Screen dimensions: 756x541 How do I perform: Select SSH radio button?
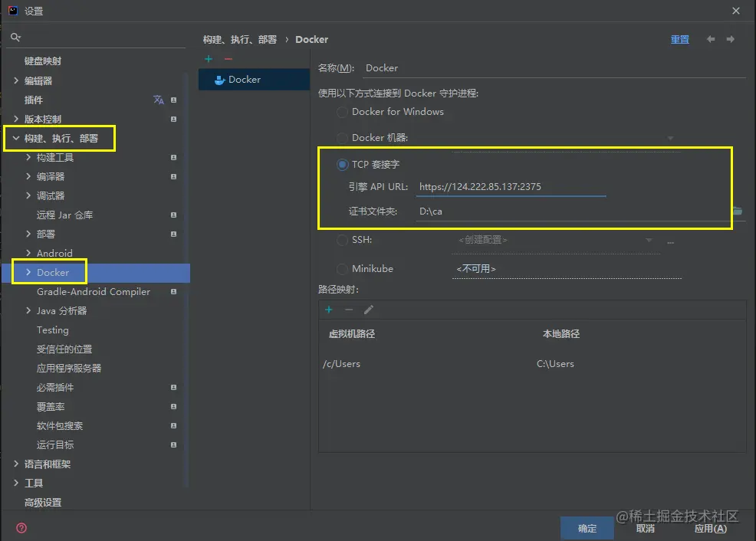342,240
